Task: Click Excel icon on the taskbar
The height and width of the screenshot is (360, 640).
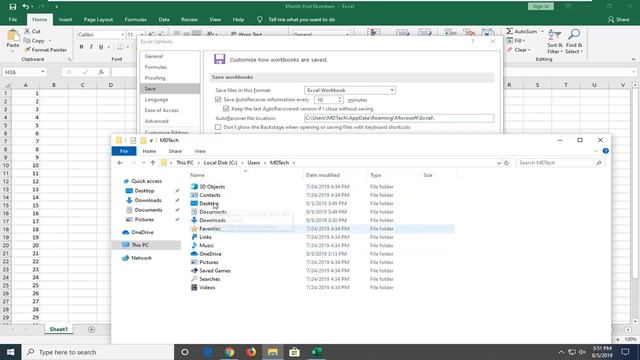Action: pos(317,352)
